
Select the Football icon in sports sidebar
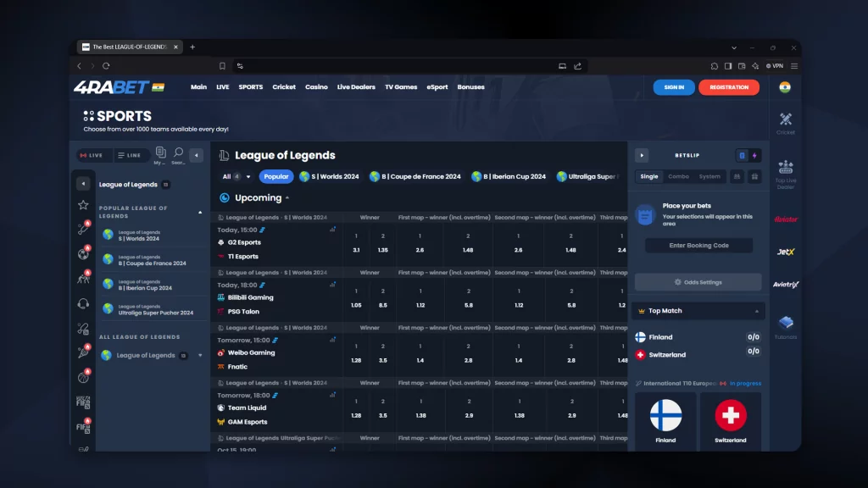pos(83,253)
